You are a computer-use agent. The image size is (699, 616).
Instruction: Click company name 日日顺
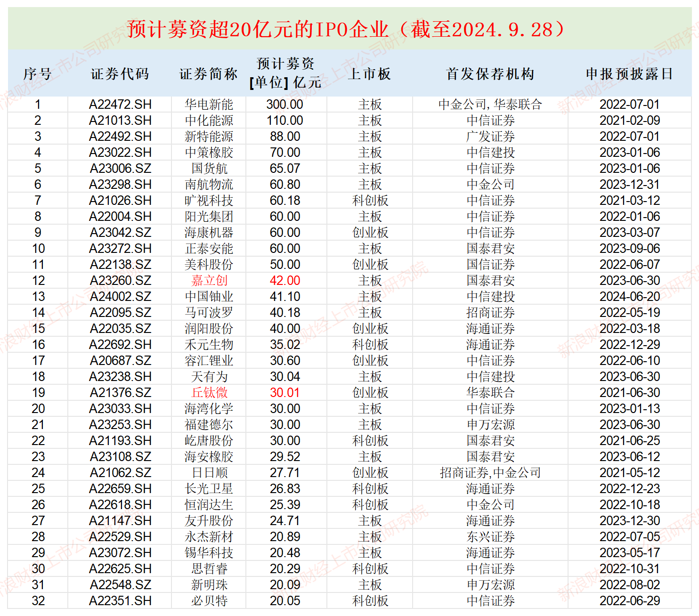coord(209,473)
